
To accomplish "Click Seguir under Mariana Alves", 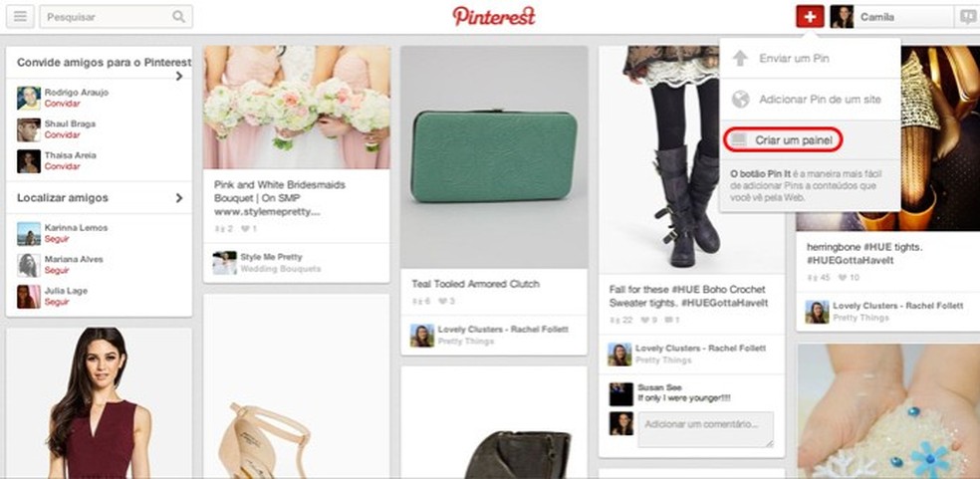I will [x=56, y=270].
